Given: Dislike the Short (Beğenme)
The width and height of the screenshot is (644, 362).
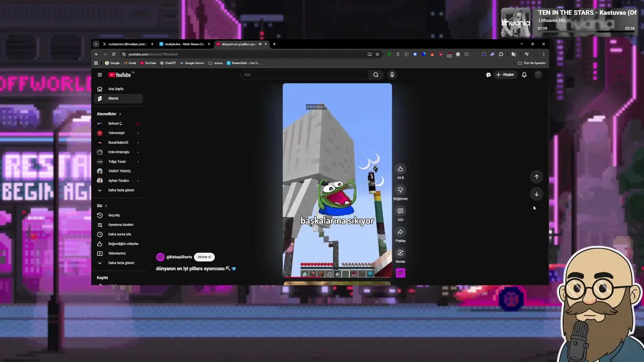Looking at the screenshot, I should tap(400, 190).
